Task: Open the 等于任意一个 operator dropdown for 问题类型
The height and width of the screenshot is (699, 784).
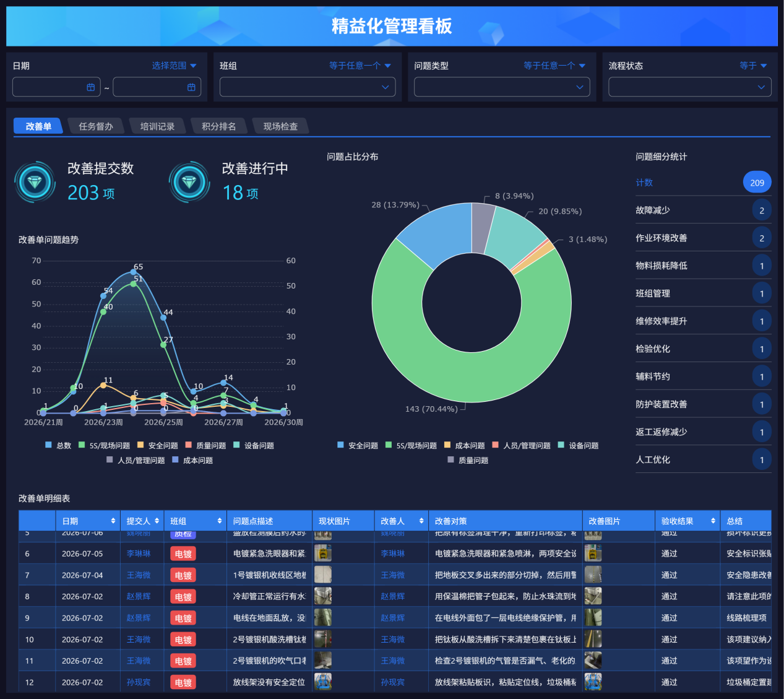Action: pyautogui.click(x=554, y=66)
